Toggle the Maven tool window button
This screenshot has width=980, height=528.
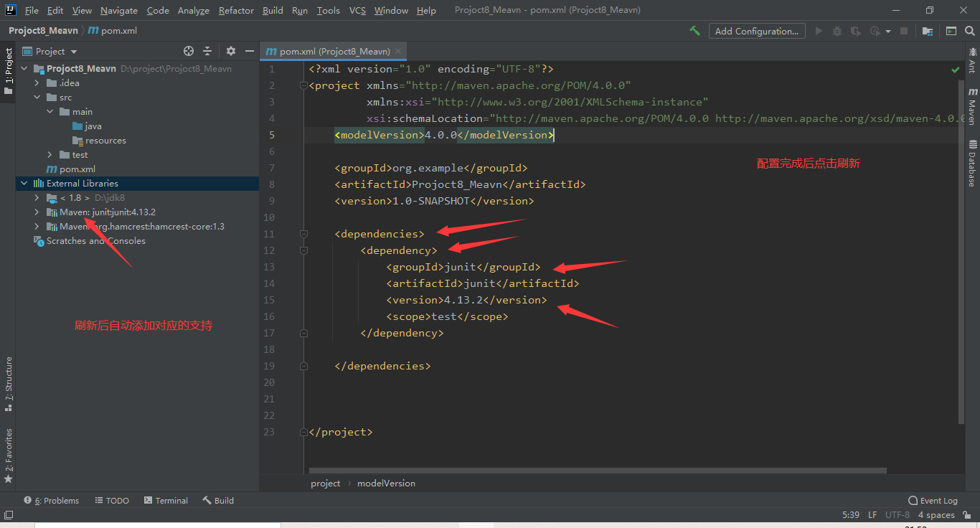pos(972,106)
